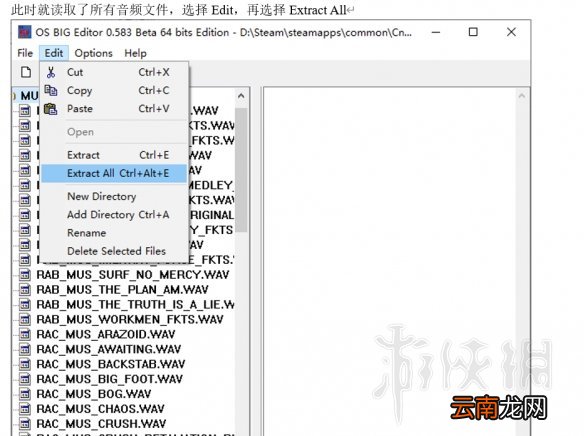The width and height of the screenshot is (584, 436).
Task: Click file icon beside RAC_MUS_BACKSTAB.WAV
Action: point(25,364)
